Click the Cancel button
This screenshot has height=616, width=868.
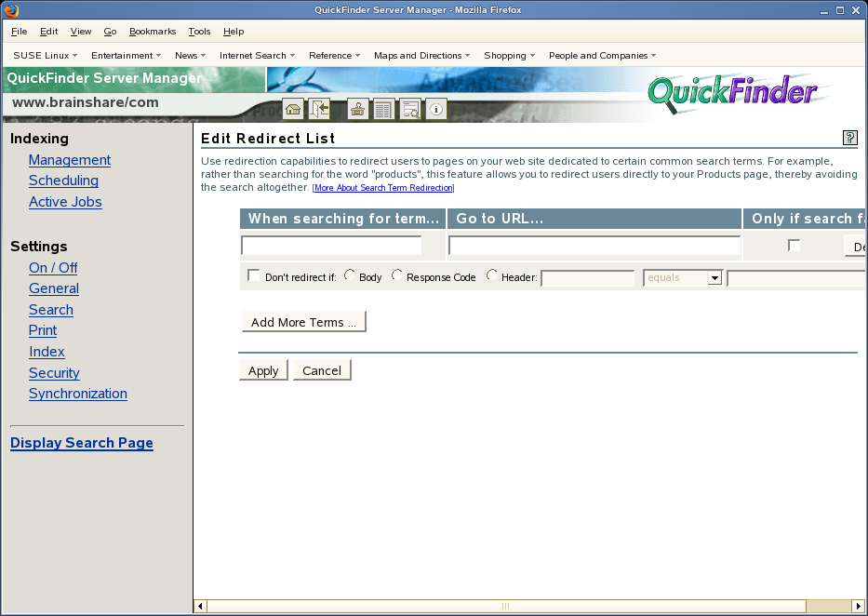point(322,370)
